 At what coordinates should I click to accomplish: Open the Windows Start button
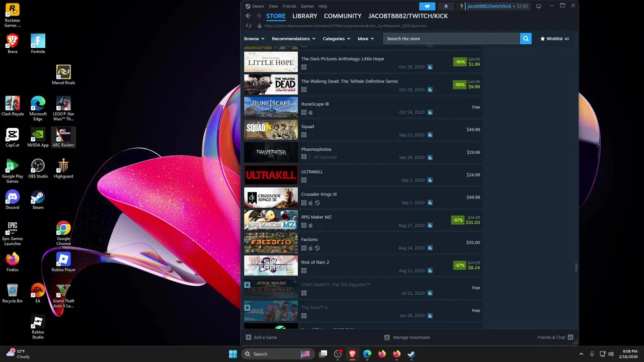click(x=232, y=354)
